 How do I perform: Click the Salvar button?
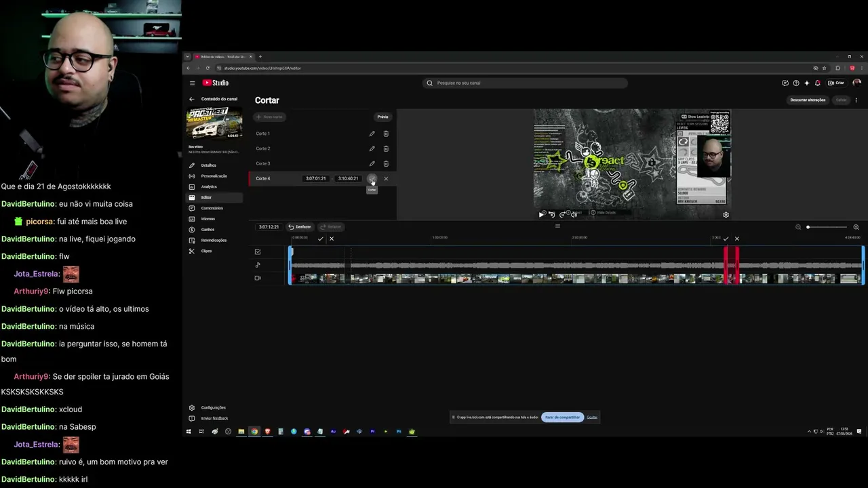841,100
